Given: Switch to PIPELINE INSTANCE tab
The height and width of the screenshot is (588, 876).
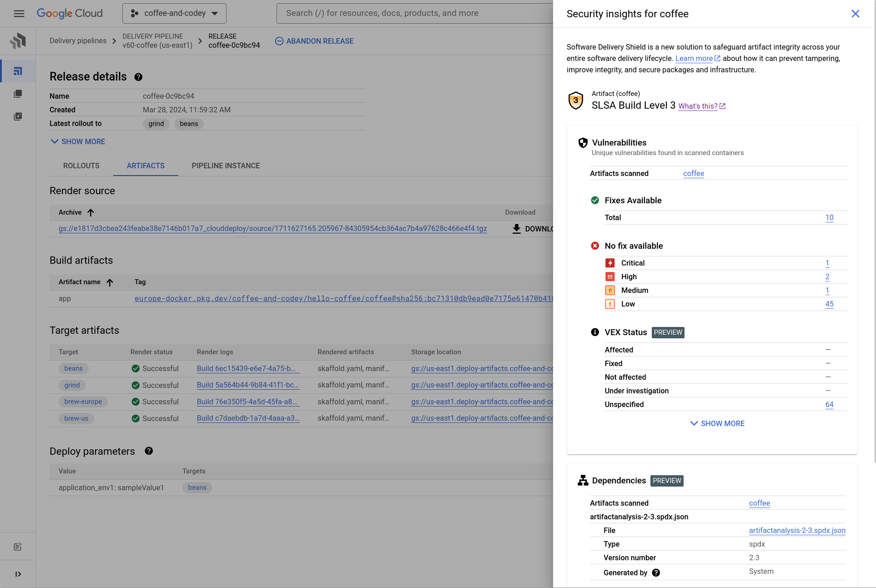Looking at the screenshot, I should tap(225, 166).
